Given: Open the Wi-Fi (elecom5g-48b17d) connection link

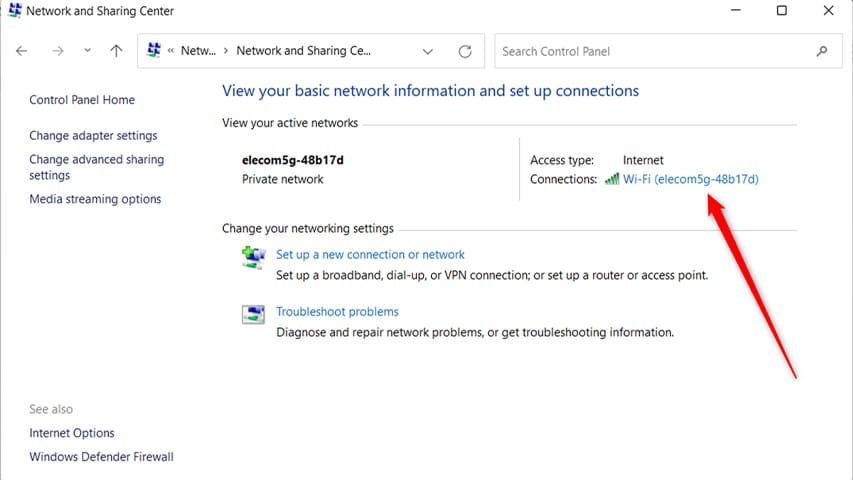Looking at the screenshot, I should pos(690,179).
